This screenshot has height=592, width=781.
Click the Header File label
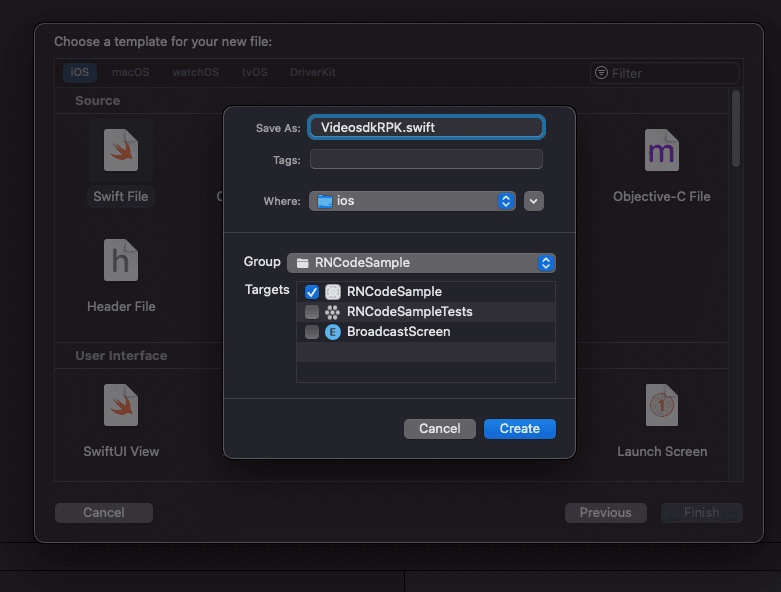click(121, 306)
